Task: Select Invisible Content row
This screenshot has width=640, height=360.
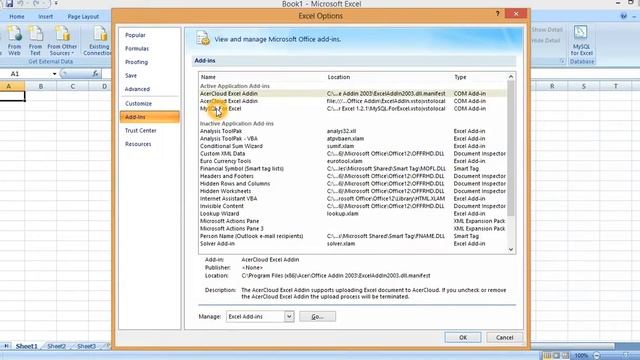Action: pos(353,206)
